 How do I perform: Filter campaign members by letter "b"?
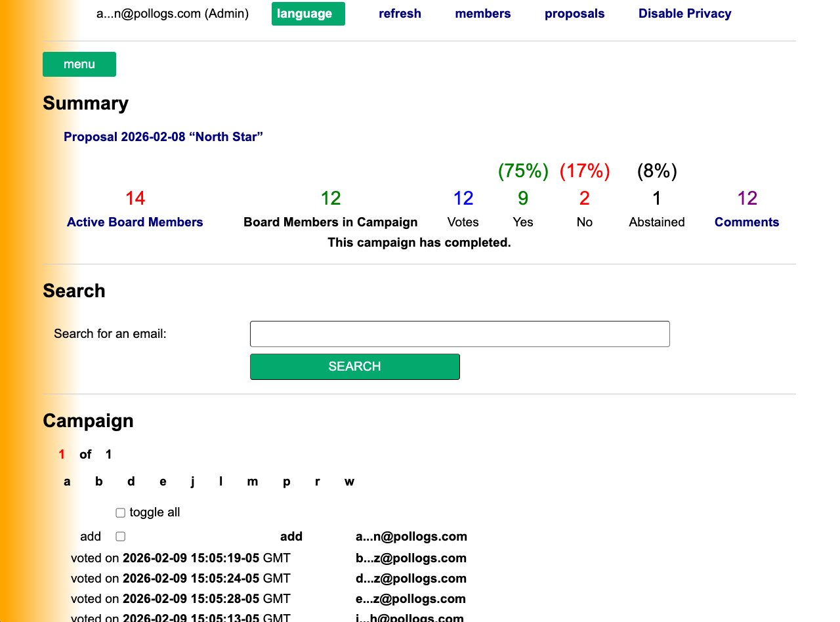[99, 481]
